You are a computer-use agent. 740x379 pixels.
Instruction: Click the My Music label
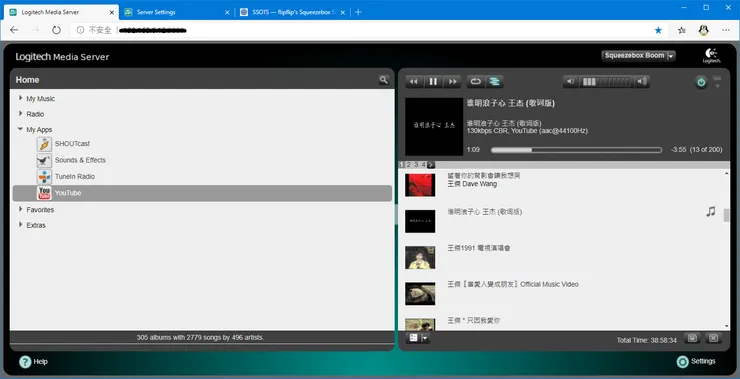41,99
